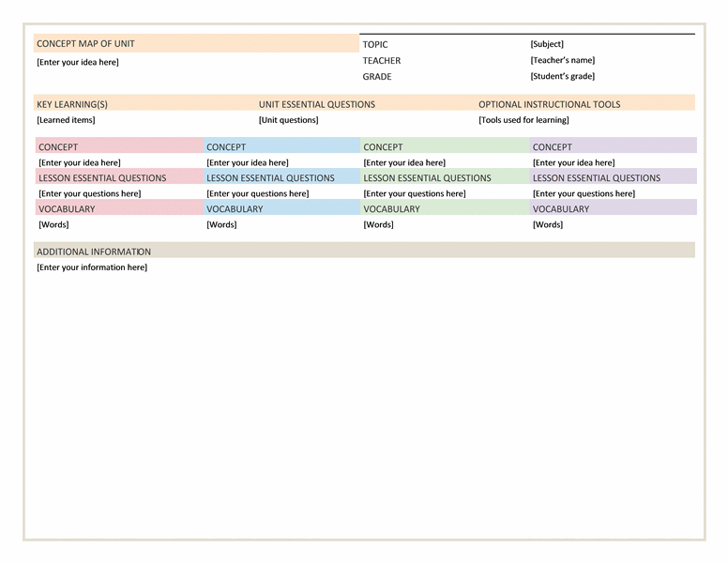Select the blue CONCEPT column header
The image size is (728, 563).
click(226, 146)
